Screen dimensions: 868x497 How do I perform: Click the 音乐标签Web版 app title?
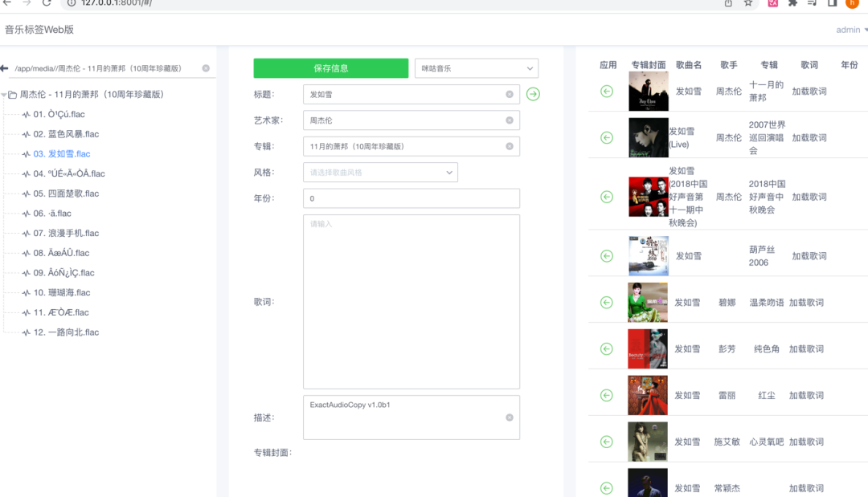(x=39, y=30)
